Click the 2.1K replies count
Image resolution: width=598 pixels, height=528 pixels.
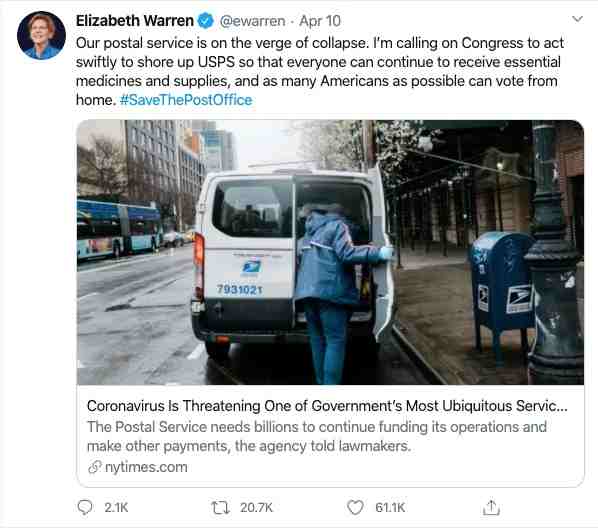116,508
